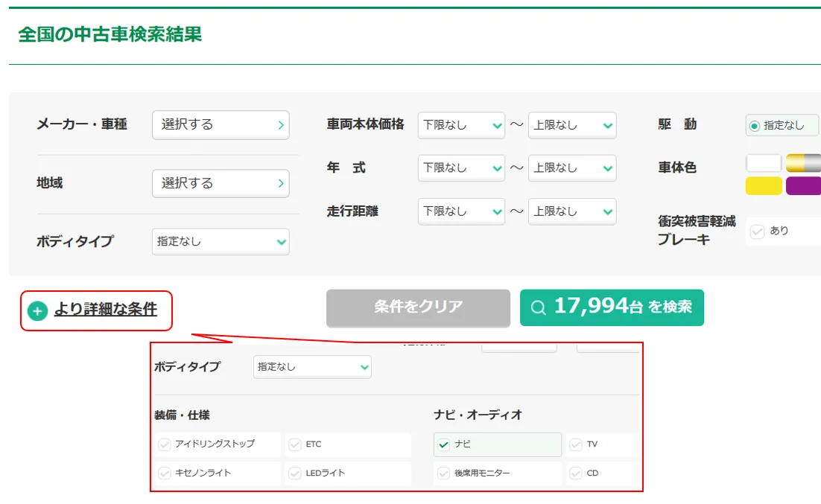The image size is (821, 504).
Task: Tick the アイドリングストップ checkbox
Action: [x=165, y=444]
